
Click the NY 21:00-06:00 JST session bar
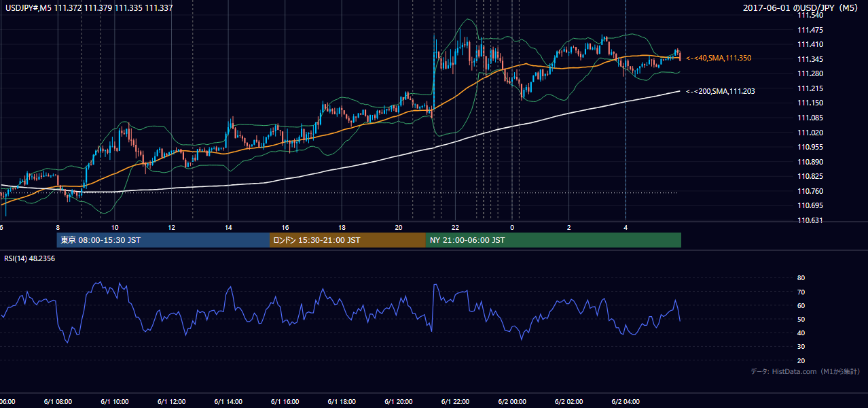(x=554, y=240)
